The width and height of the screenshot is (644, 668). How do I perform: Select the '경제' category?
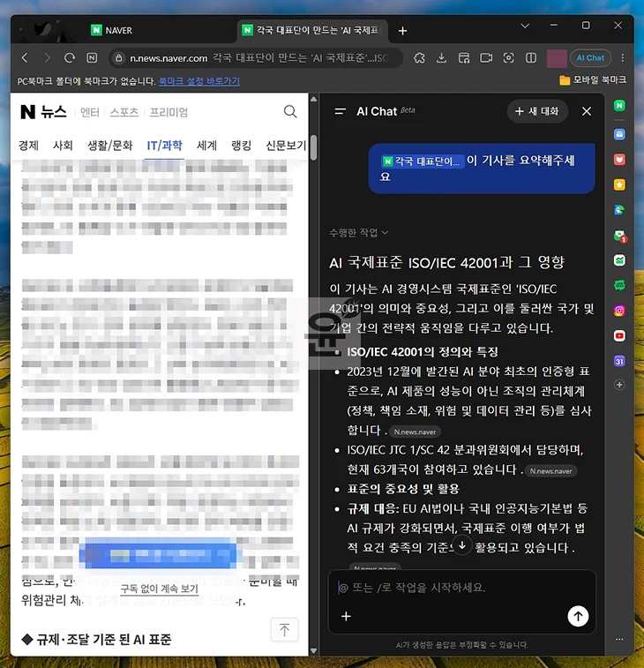tap(28, 146)
